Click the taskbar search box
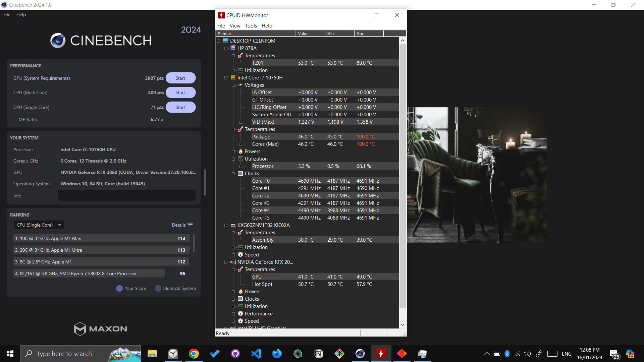Screen dimensions: 644x362 point(80,354)
